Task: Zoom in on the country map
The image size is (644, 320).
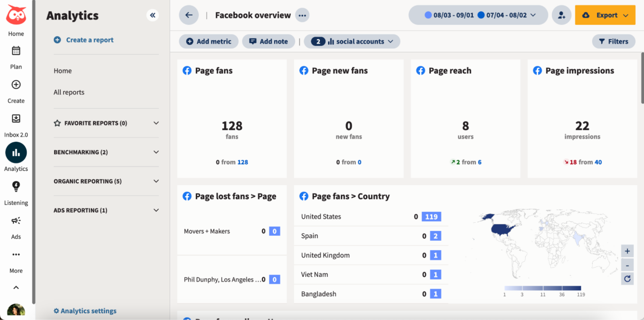Action: [627, 251]
